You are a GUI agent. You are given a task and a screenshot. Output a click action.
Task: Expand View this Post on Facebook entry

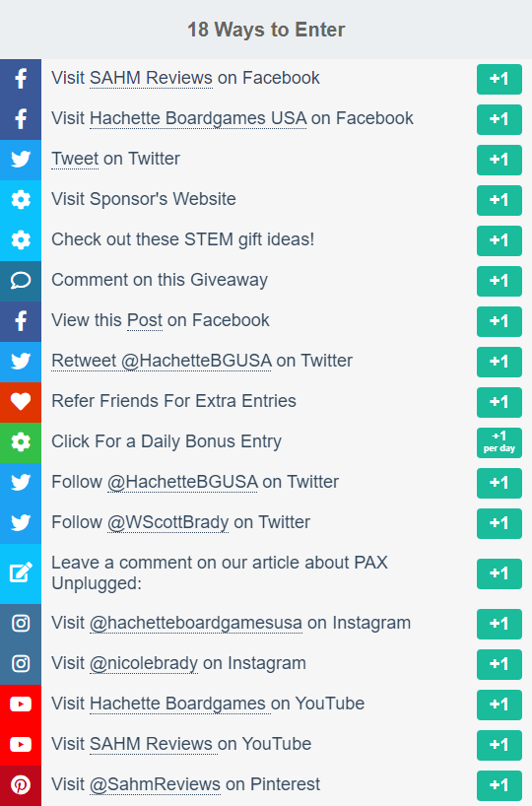tap(266, 321)
